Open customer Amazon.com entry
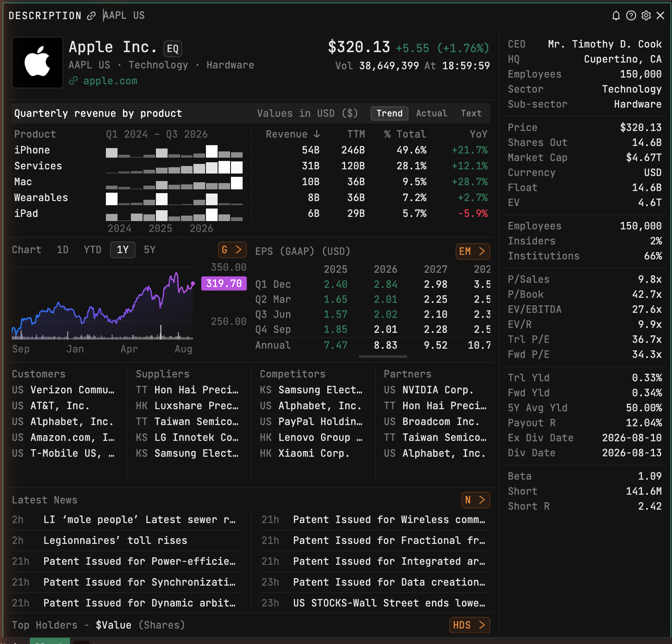This screenshot has width=672, height=644. point(63,438)
